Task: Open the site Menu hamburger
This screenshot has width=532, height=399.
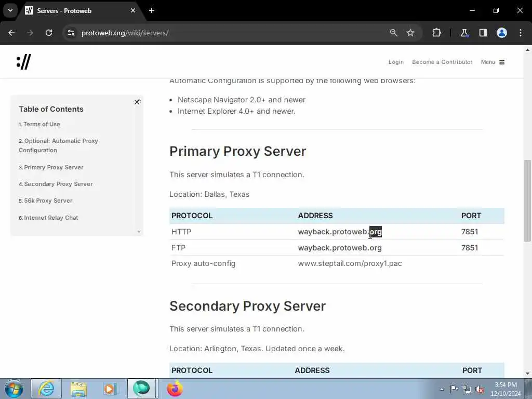Action: pos(493,62)
